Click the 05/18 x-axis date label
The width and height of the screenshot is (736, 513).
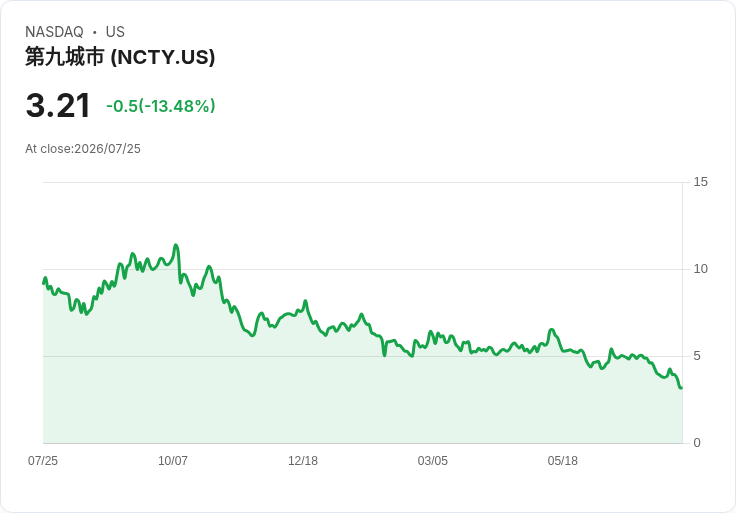click(562, 461)
